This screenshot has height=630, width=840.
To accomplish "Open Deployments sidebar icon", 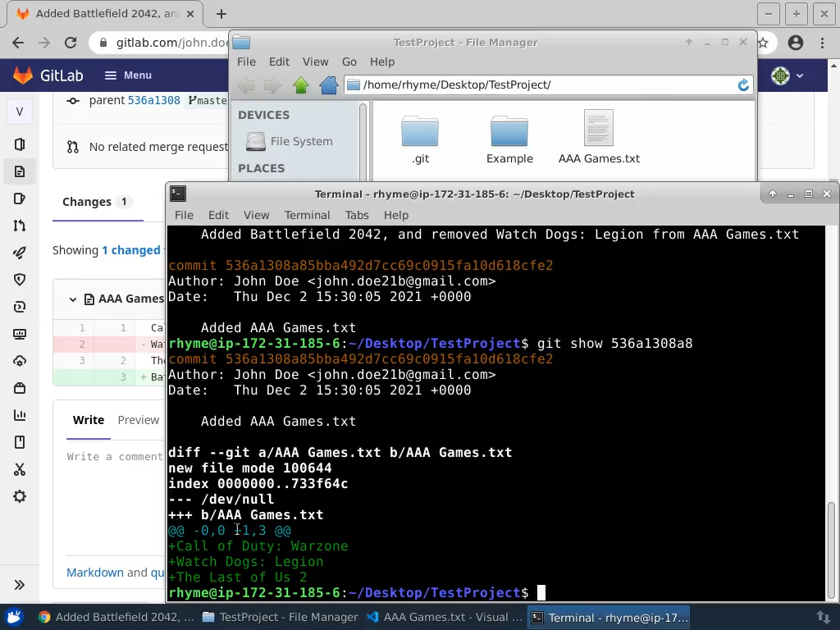I will (x=20, y=307).
